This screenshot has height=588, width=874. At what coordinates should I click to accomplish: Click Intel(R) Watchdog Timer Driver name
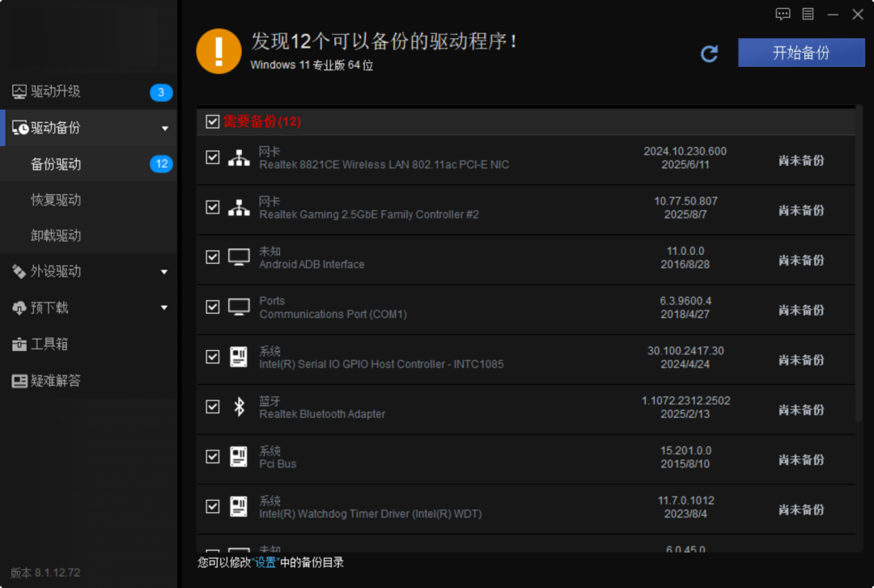point(371,514)
